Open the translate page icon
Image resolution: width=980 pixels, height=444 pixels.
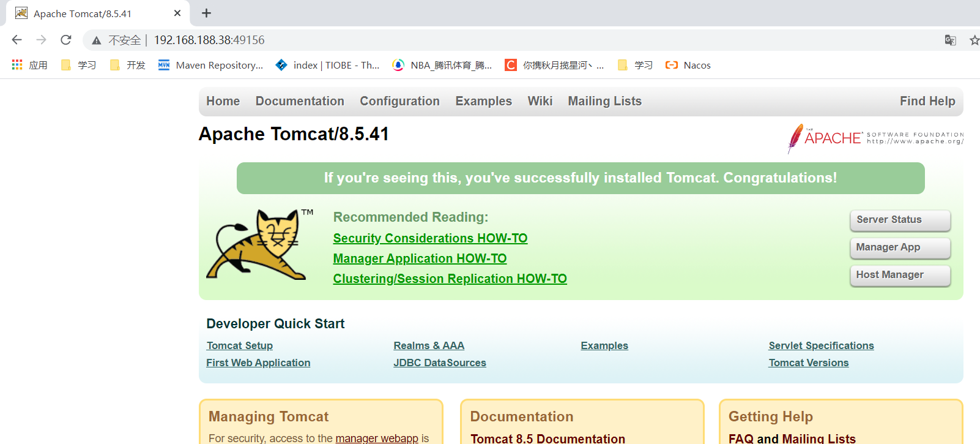point(950,40)
